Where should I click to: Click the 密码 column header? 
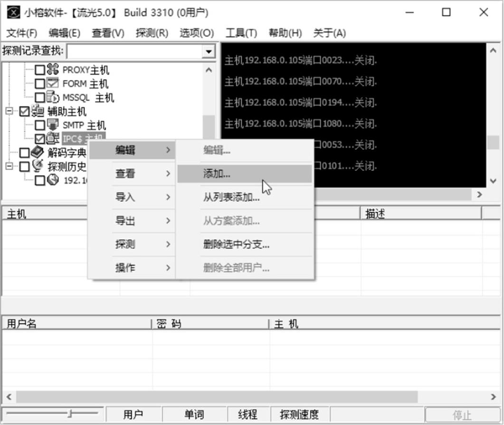click(210, 323)
